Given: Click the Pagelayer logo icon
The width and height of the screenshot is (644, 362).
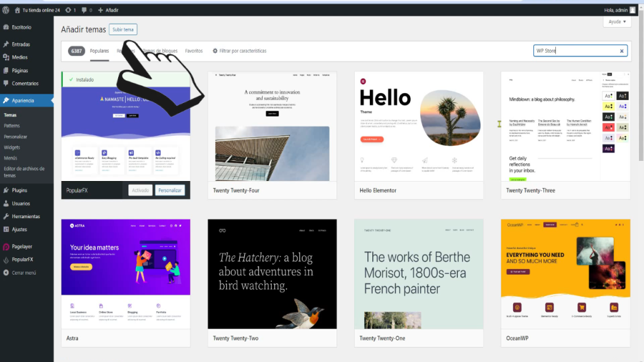Looking at the screenshot, I should point(6,246).
